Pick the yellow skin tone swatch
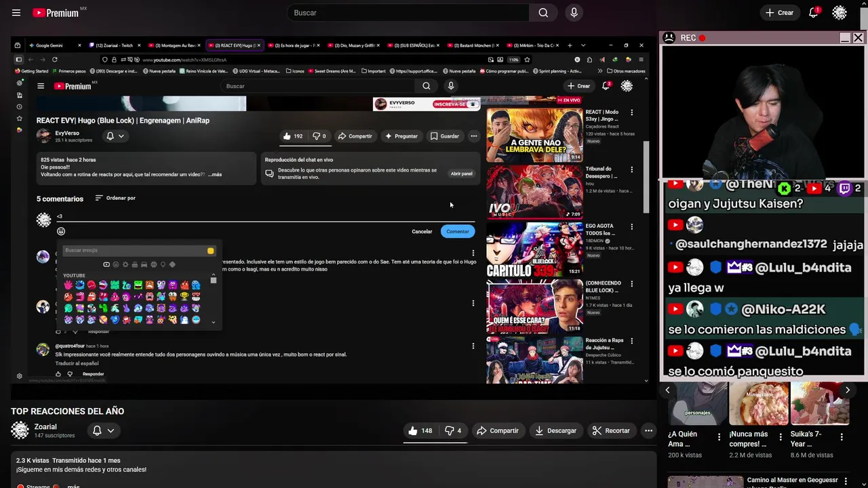Screen dimensions: 868x488 click(x=211, y=251)
